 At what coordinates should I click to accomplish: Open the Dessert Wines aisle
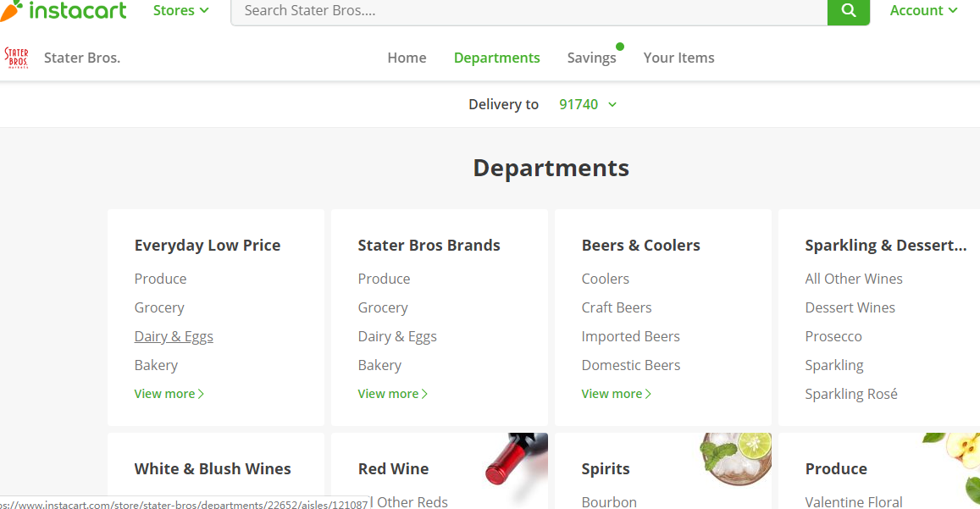pyautogui.click(x=850, y=307)
